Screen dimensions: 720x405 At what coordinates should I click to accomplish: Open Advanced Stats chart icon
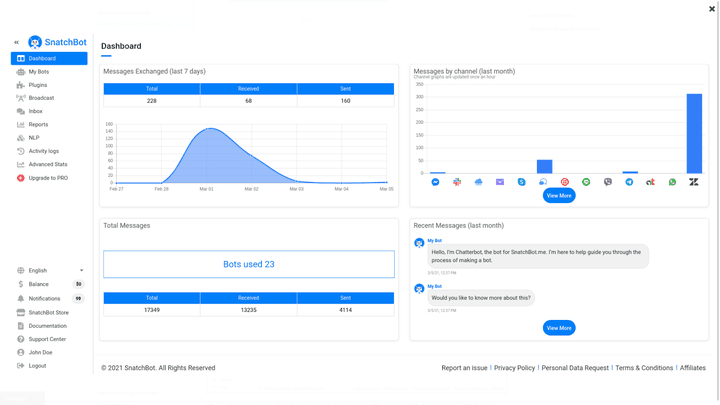[21, 164]
